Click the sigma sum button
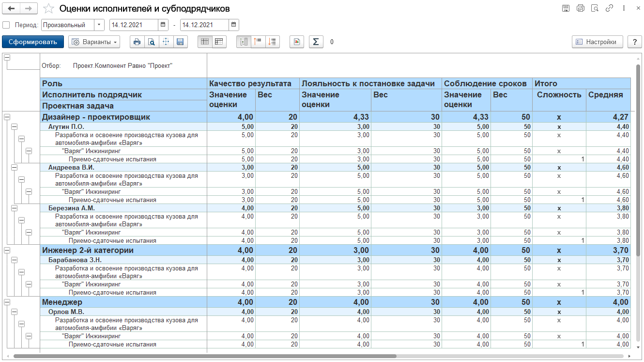Screen dimensions: 644x362 [x=316, y=42]
